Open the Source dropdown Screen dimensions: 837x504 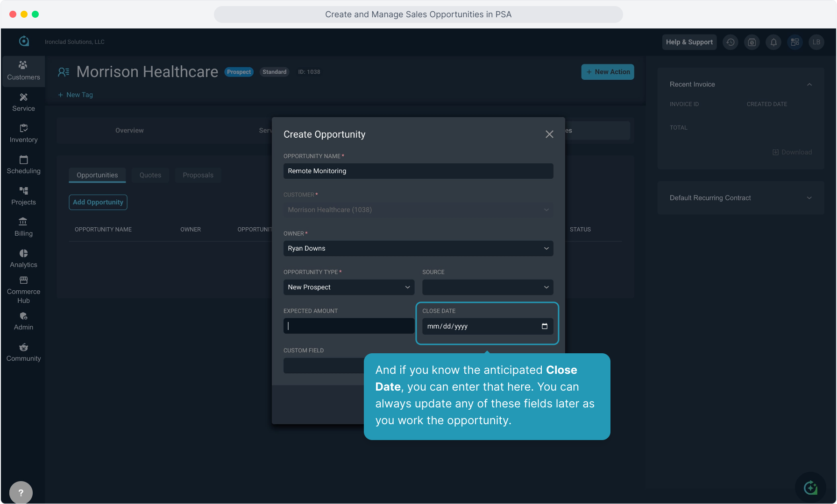tap(488, 287)
